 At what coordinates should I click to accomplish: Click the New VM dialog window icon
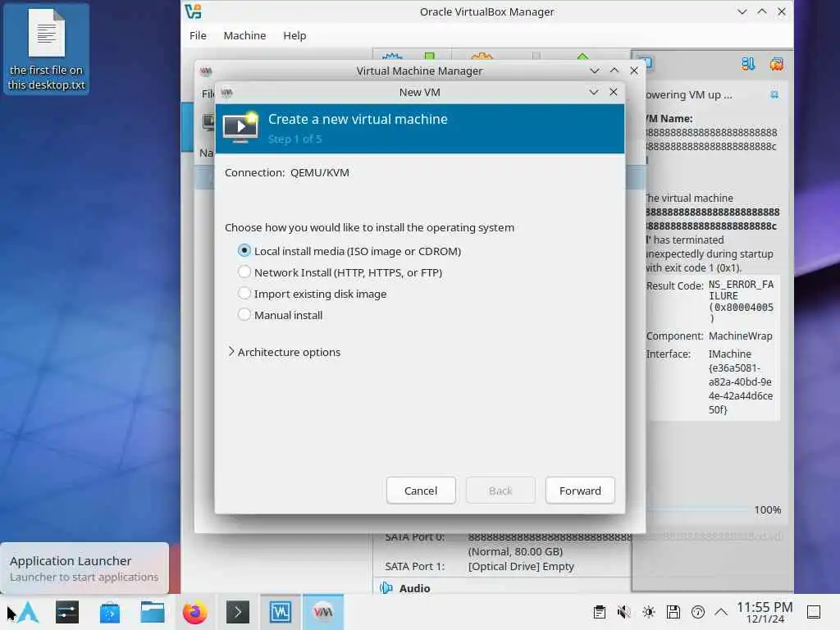(x=226, y=93)
